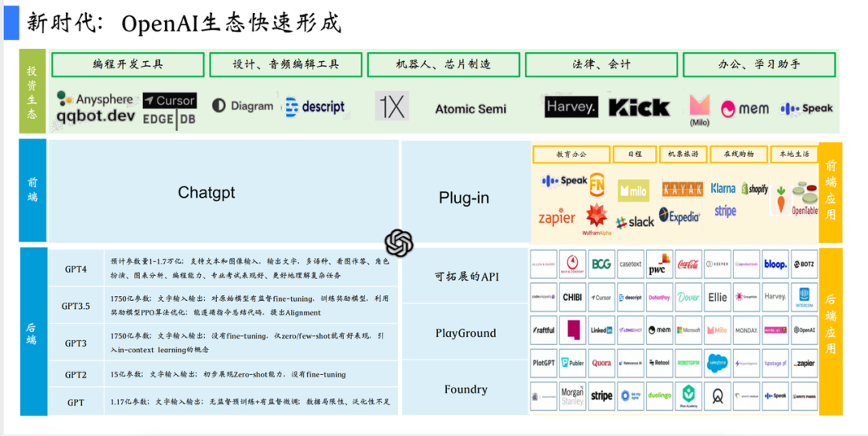This screenshot has height=436, width=868.
Task: Select the Harvey logo
Action: pyautogui.click(x=571, y=107)
